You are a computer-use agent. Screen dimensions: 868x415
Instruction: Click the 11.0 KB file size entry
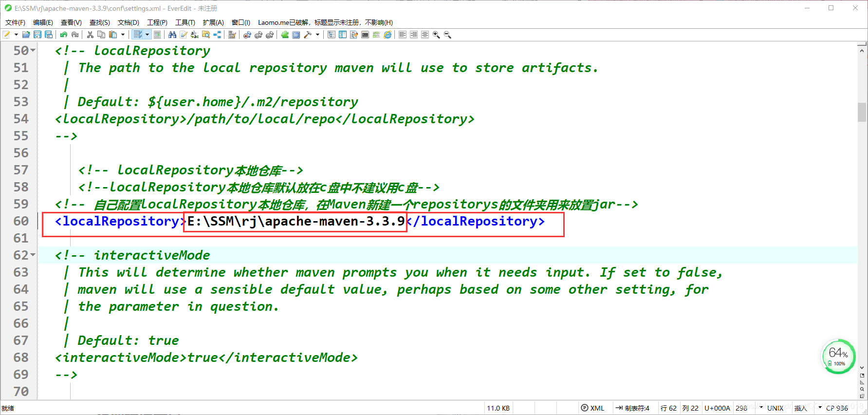(498, 408)
